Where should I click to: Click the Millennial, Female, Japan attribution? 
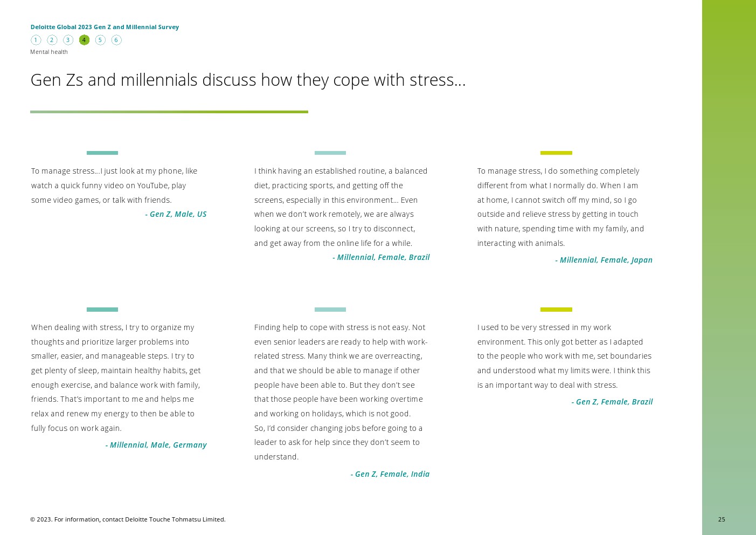(x=604, y=260)
